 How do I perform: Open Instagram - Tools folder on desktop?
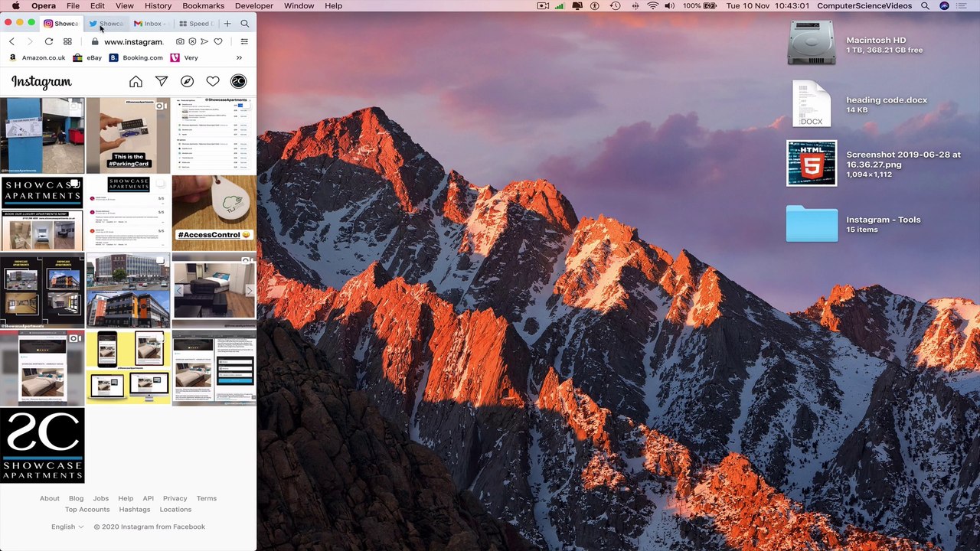(812, 223)
